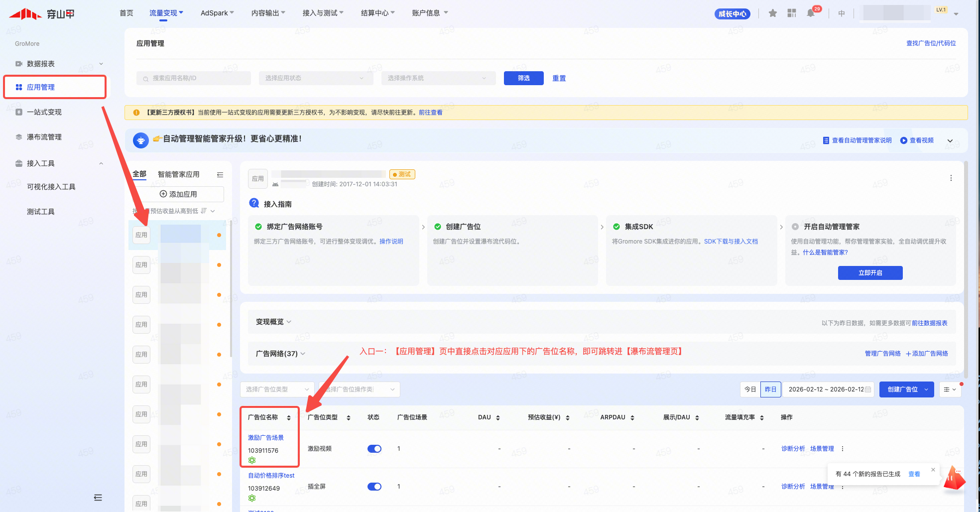This screenshot has width=980, height=512.
Task: Open the 选择操作系统 dropdown
Action: tap(438, 78)
